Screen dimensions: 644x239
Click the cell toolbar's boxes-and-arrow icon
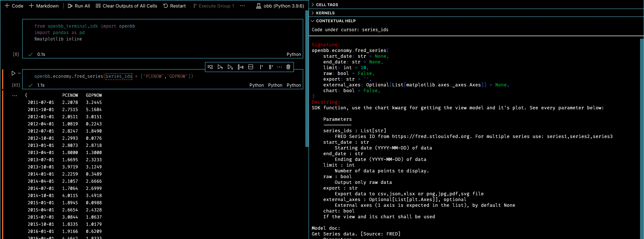pos(241,67)
